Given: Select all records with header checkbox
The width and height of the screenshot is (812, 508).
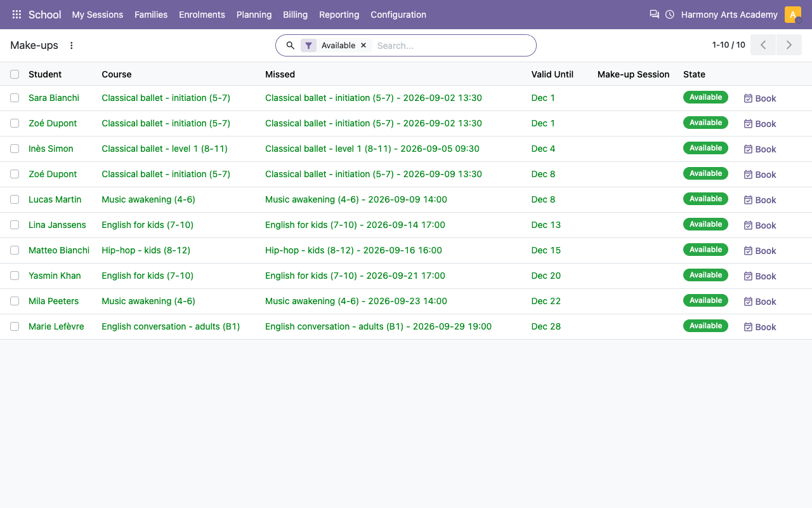Looking at the screenshot, I should [15, 74].
